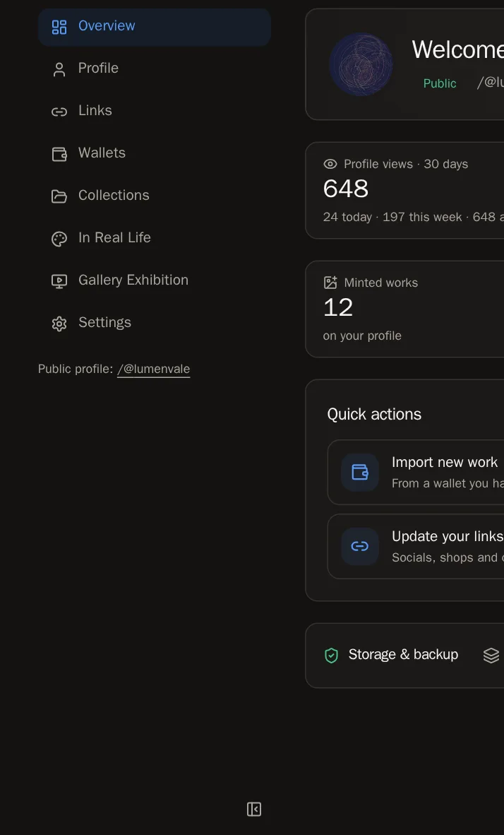The image size is (504, 835).
Task: Click the 'on your profile' caption
Action: (362, 336)
